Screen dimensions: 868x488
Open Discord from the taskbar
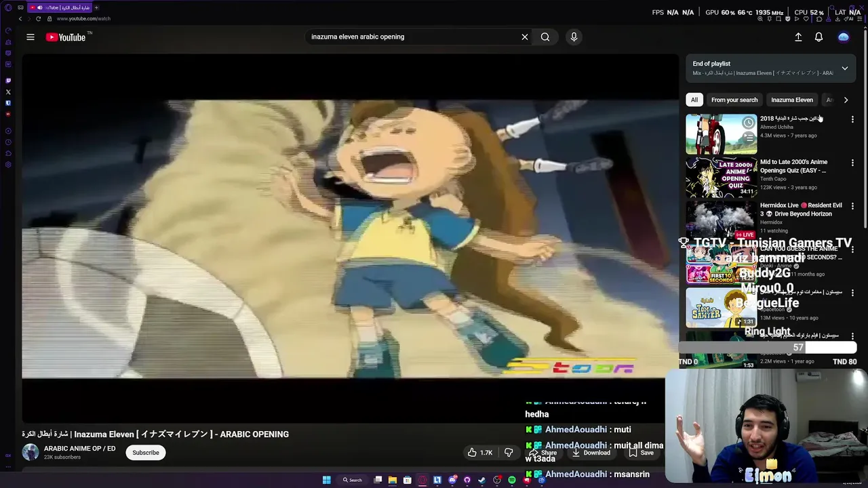[x=452, y=480]
